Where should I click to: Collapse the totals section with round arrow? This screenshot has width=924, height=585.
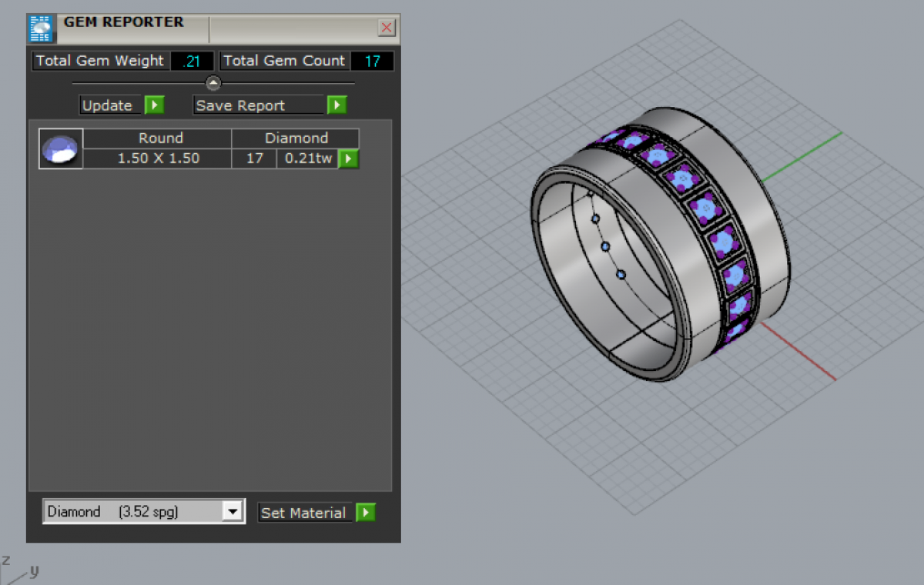click(x=213, y=83)
